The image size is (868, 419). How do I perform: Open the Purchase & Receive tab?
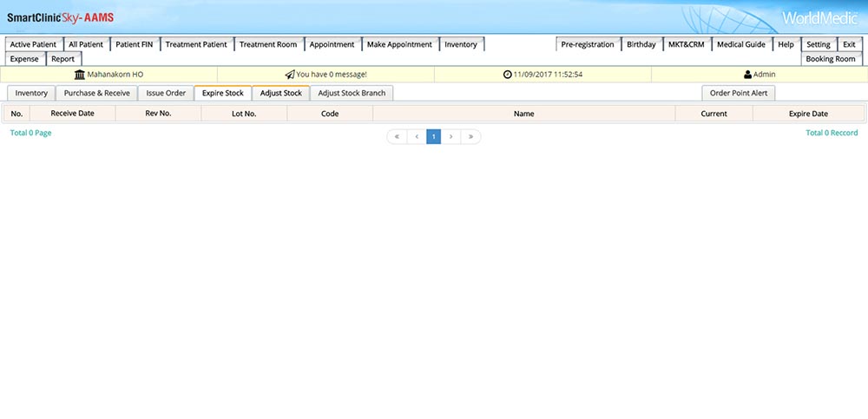coord(97,93)
